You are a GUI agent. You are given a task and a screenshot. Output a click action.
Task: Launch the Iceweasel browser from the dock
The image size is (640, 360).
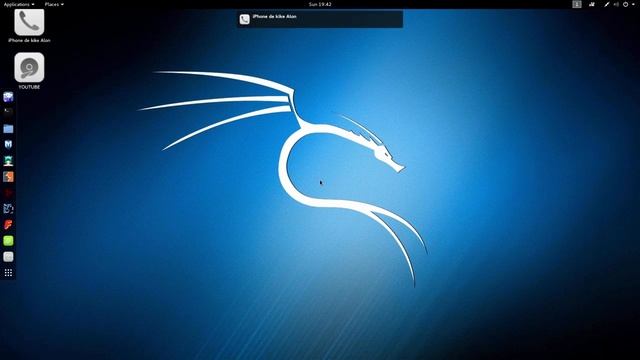(8, 97)
